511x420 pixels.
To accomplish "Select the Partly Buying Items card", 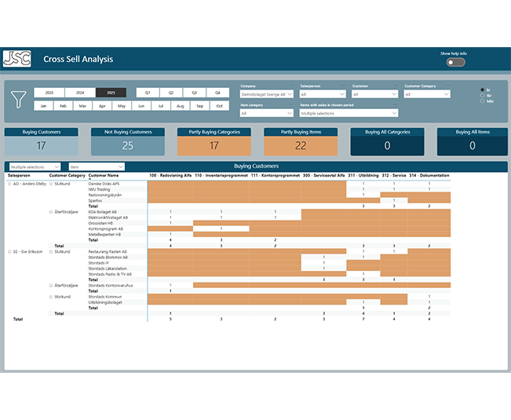I will 301,141.
